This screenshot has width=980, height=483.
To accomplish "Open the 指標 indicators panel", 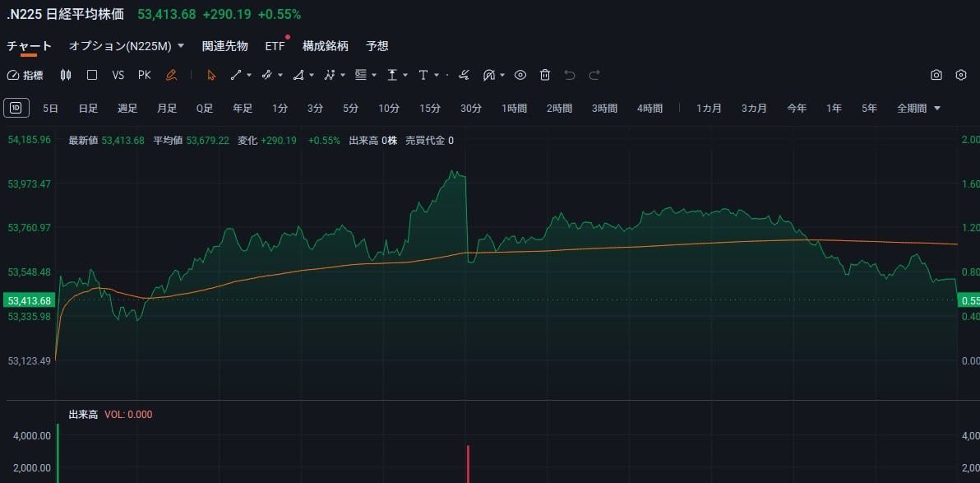I will point(25,75).
